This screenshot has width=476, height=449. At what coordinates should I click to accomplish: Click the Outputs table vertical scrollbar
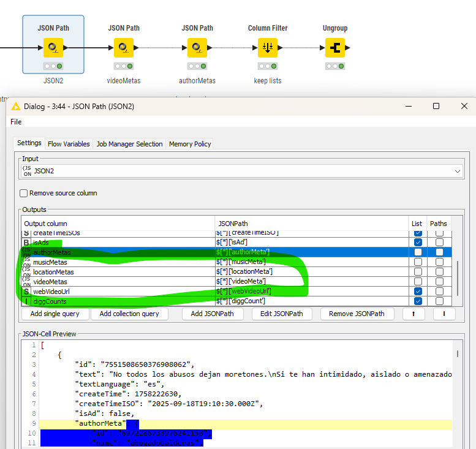point(458,276)
